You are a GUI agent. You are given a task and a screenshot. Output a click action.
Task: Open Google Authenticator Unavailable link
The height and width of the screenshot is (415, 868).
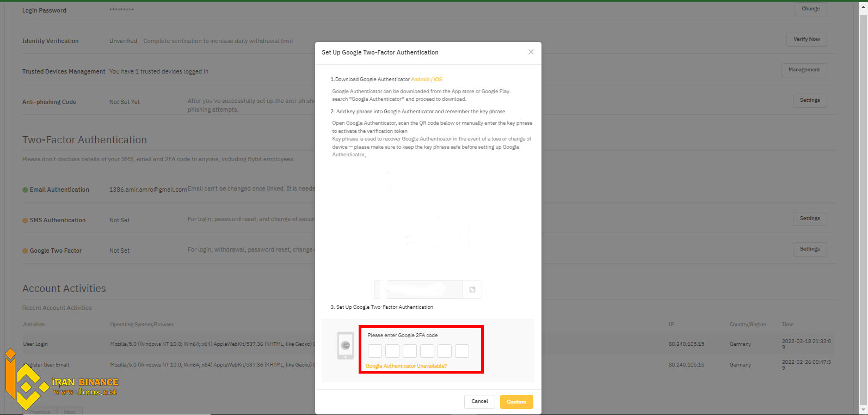(406, 366)
